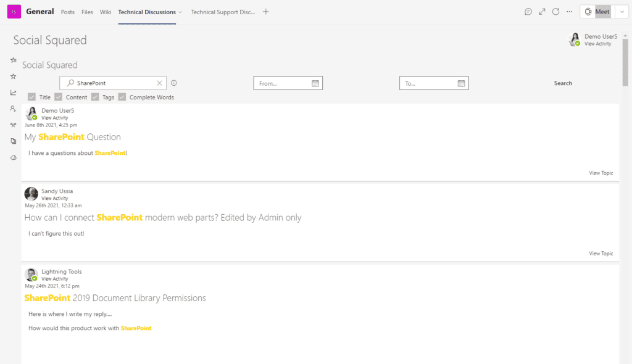Reload the tab with the refresh icon
Image resolution: width=632 pixels, height=364 pixels.
[x=555, y=12]
